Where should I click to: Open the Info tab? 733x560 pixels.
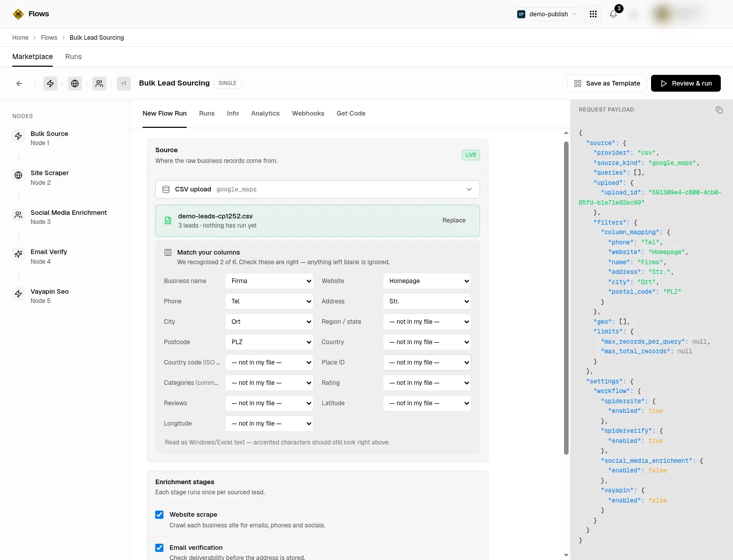click(x=233, y=114)
